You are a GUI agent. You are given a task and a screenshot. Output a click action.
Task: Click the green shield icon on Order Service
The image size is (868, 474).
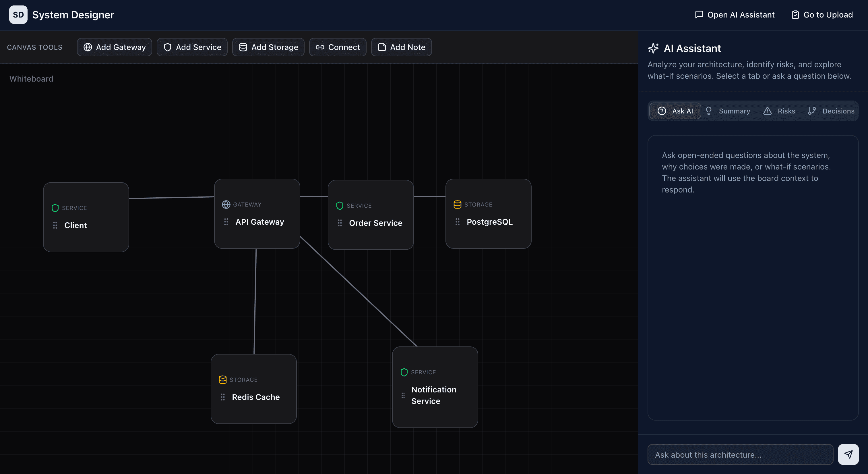pos(340,205)
